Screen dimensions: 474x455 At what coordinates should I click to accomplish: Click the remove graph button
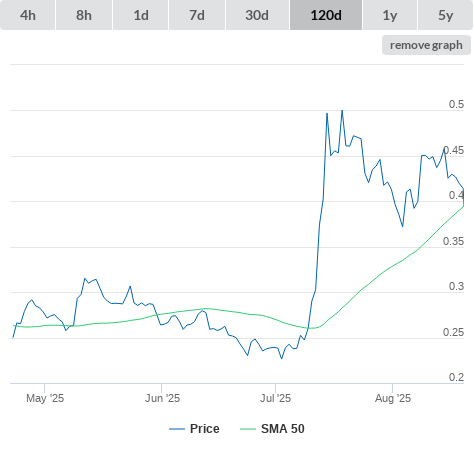pyautogui.click(x=426, y=45)
